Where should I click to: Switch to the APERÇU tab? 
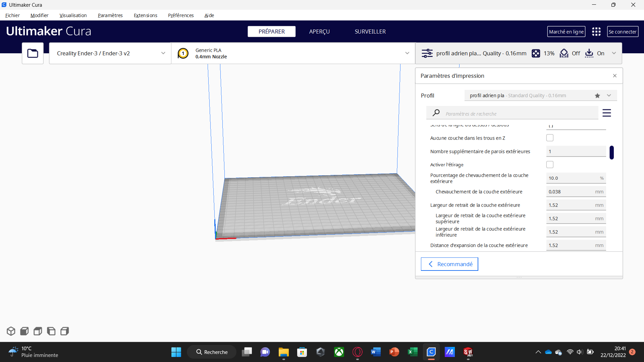[319, 32]
